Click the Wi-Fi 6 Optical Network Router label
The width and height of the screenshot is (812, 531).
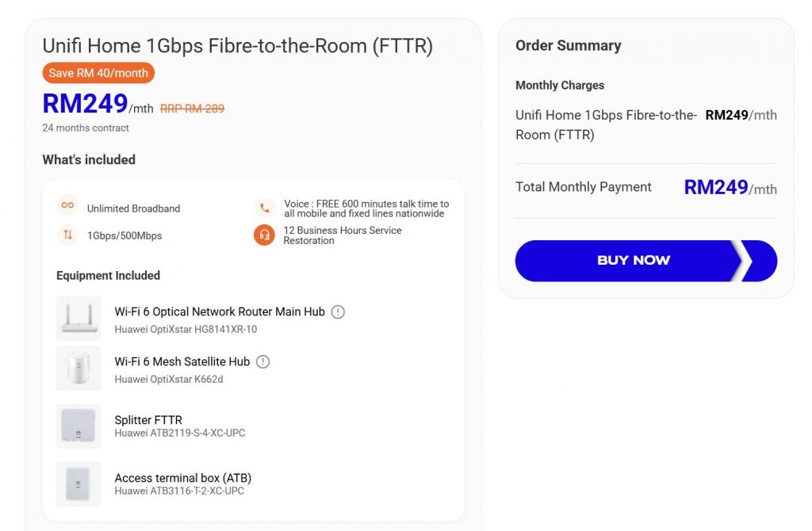pyautogui.click(x=220, y=312)
